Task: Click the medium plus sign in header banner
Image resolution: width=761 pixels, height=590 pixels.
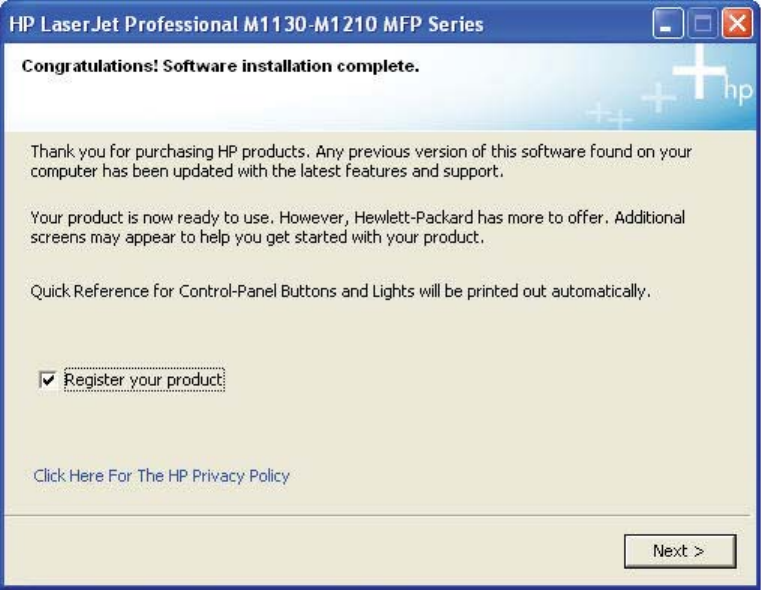Action: pos(657,97)
